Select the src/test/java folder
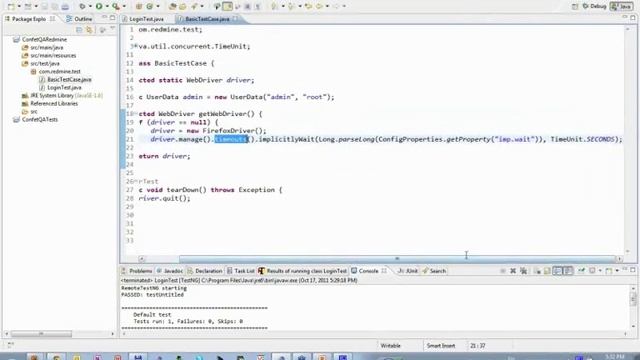 pyautogui.click(x=45, y=64)
